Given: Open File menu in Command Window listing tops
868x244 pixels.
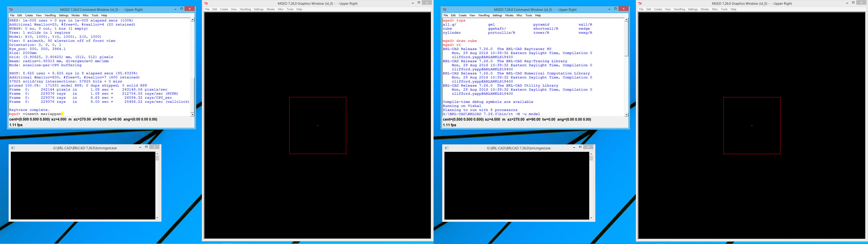Looking at the screenshot, I should (446, 15).
